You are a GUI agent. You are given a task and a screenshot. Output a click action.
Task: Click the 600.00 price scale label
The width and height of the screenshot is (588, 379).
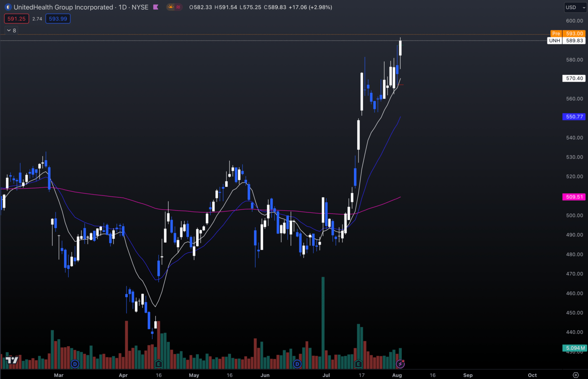point(574,20)
